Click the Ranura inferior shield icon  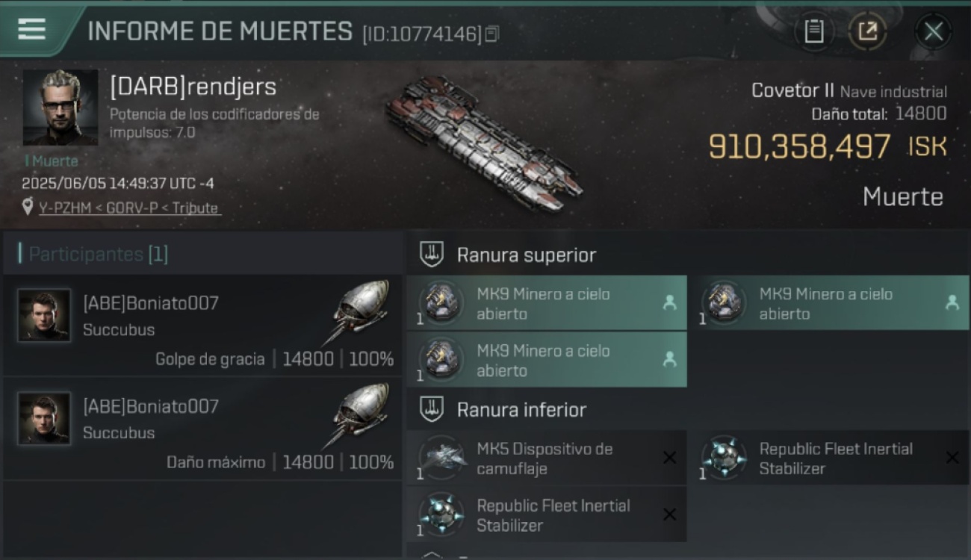click(432, 409)
